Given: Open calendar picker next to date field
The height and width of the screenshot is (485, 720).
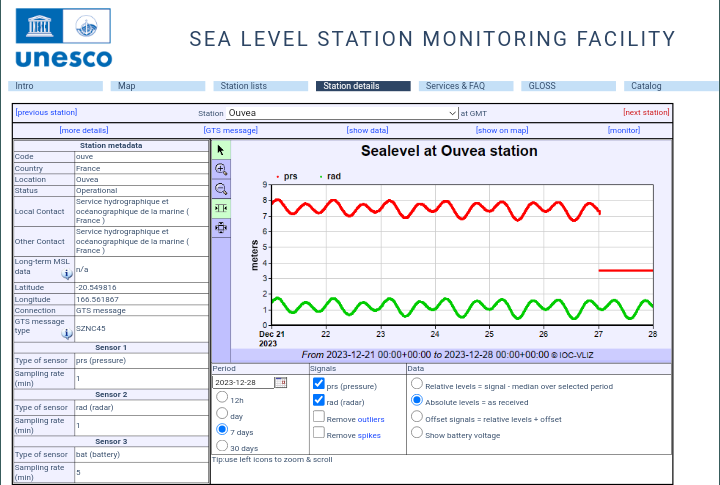Looking at the screenshot, I should pos(281,382).
